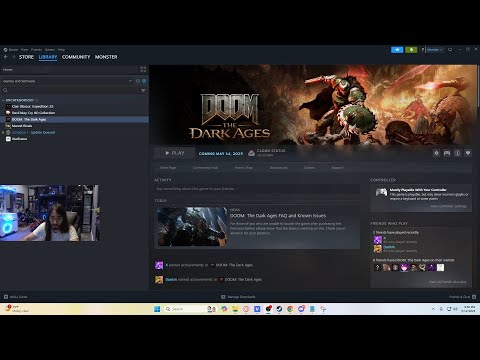Open the View menu

tap(25, 49)
